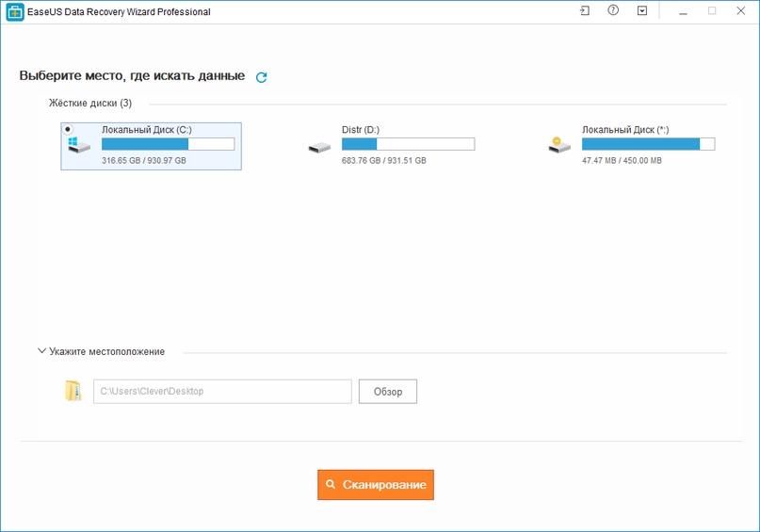Click the Windows drive icon for disk C:
Screen dimensions: 760x532
coord(79,145)
